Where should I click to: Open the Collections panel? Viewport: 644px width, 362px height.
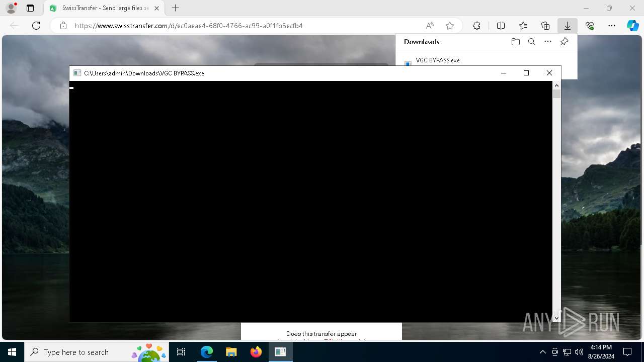pos(545,26)
